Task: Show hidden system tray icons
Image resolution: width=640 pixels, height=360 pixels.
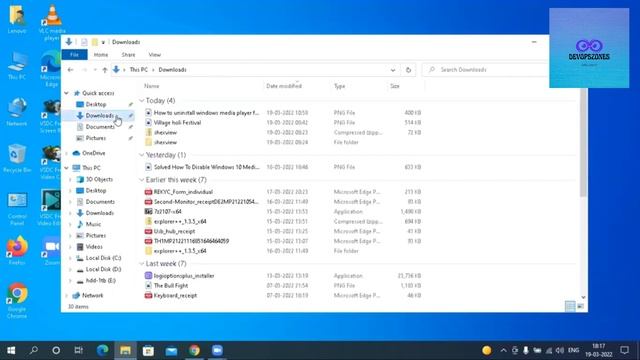Action: point(503,350)
